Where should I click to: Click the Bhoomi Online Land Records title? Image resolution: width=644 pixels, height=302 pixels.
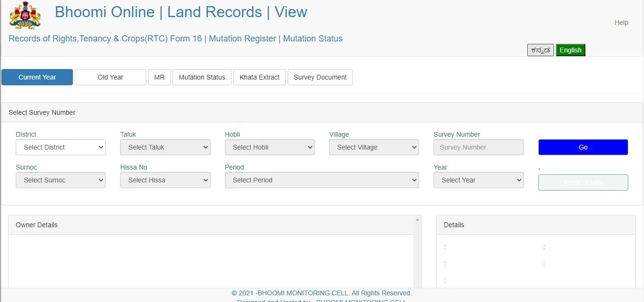pyautogui.click(x=181, y=12)
